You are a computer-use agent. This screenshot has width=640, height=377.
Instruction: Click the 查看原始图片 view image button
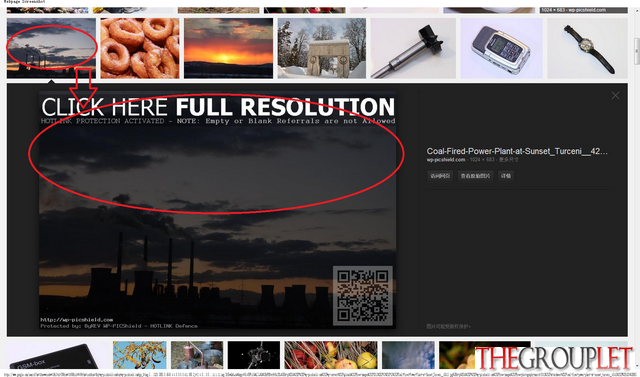pyautogui.click(x=476, y=176)
